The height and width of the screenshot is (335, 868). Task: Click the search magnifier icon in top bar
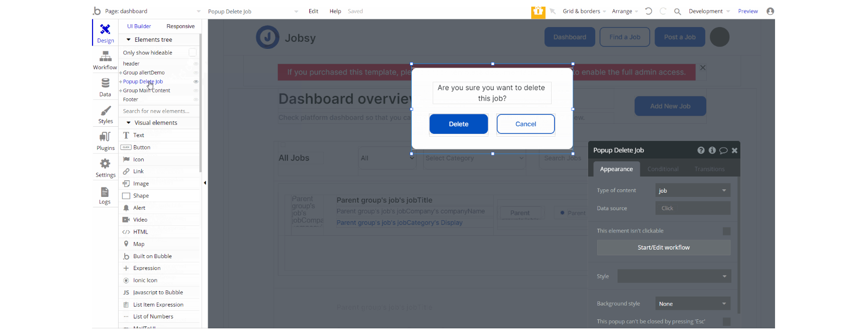pyautogui.click(x=677, y=11)
